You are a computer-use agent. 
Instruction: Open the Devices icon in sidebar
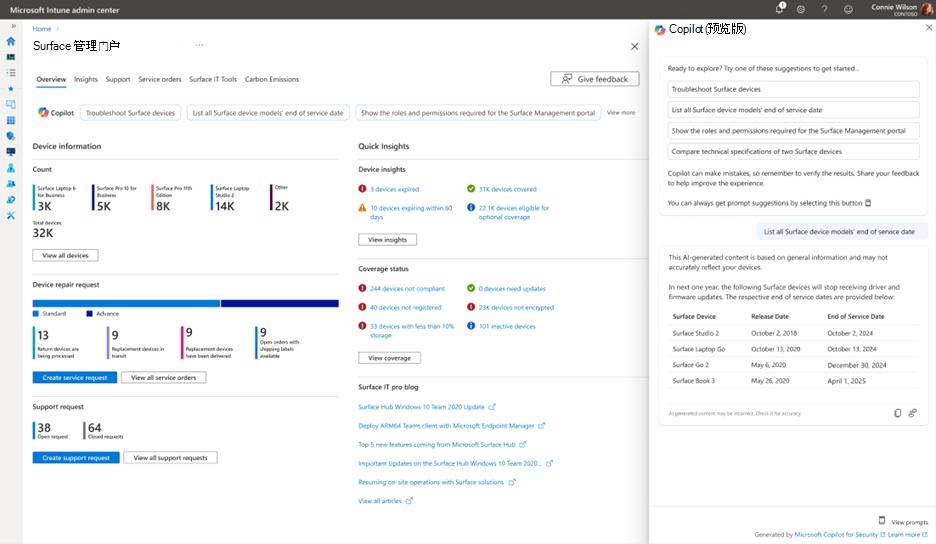(11, 105)
